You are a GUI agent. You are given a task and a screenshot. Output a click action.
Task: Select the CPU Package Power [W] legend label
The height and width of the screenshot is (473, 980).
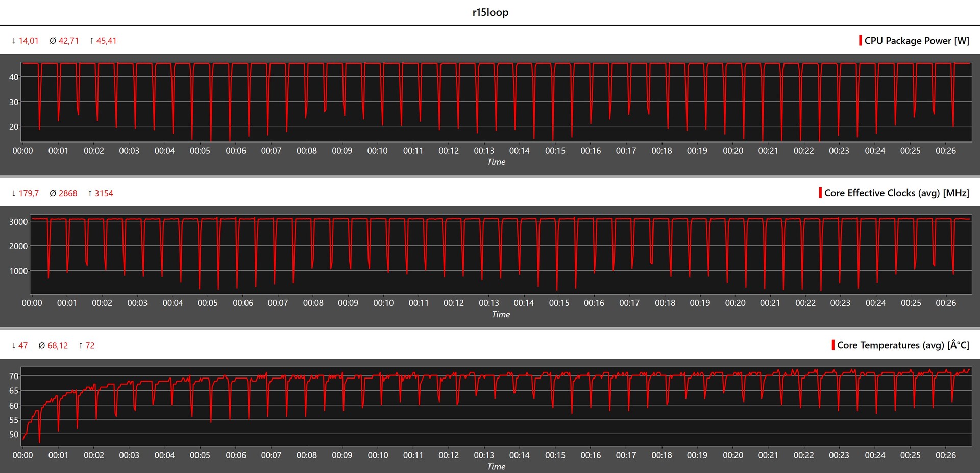917,41
